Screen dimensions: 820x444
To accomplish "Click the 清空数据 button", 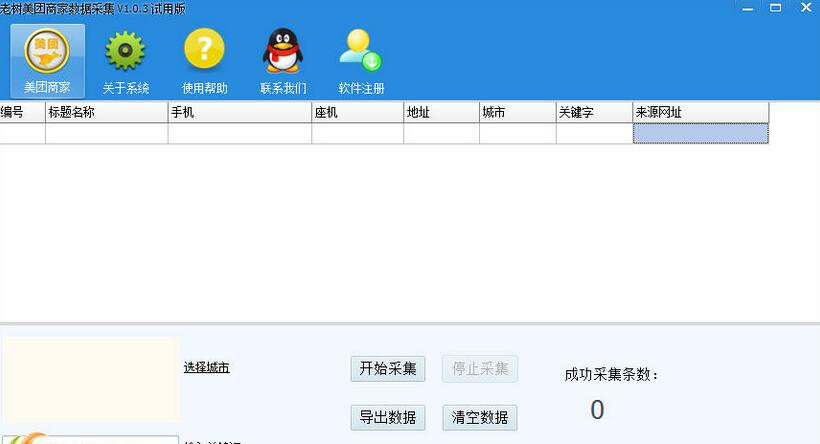I will tap(480, 417).
